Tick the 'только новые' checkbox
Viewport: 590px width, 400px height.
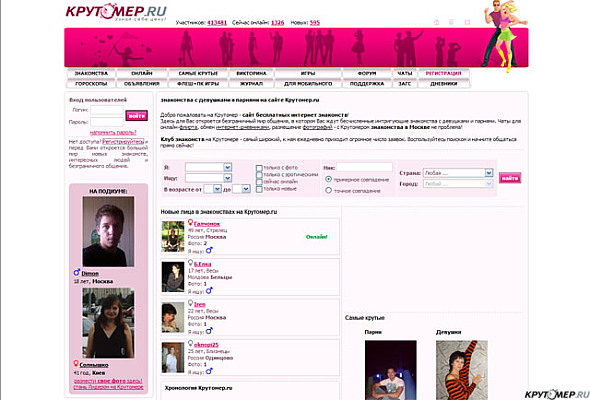click(x=259, y=189)
